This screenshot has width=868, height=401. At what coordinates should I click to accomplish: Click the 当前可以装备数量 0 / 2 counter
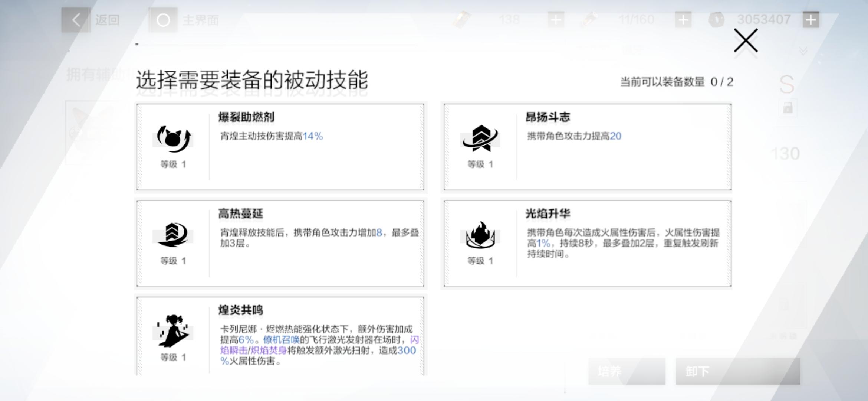[x=677, y=82]
